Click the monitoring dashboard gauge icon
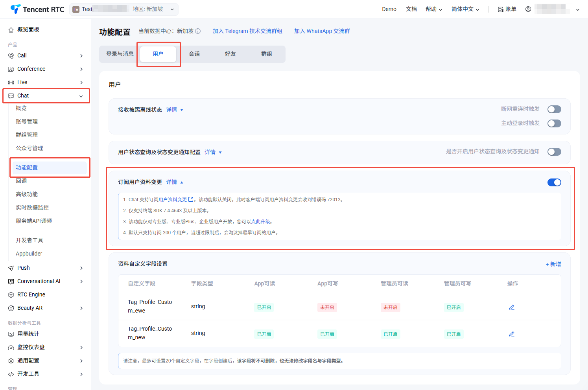 [11, 348]
